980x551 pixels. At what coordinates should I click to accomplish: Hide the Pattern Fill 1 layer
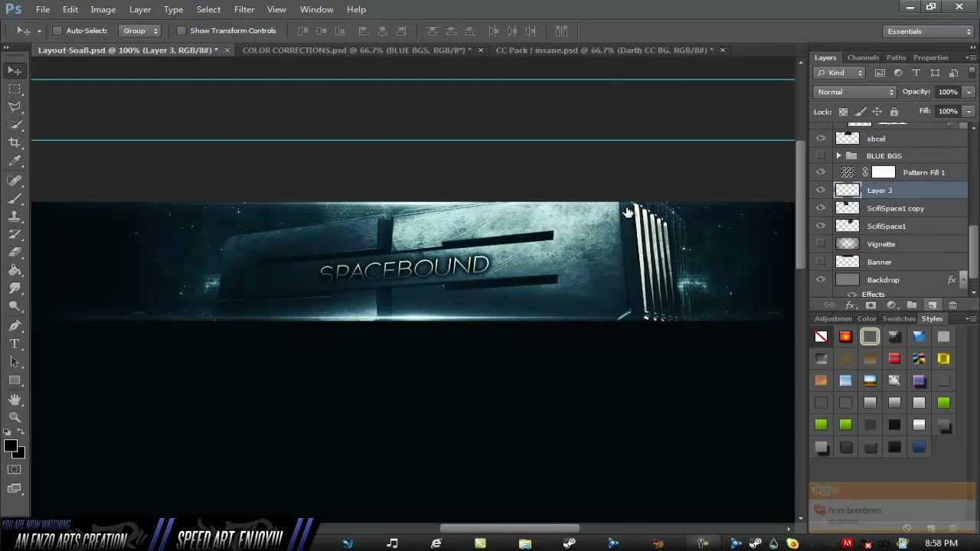pyautogui.click(x=821, y=172)
